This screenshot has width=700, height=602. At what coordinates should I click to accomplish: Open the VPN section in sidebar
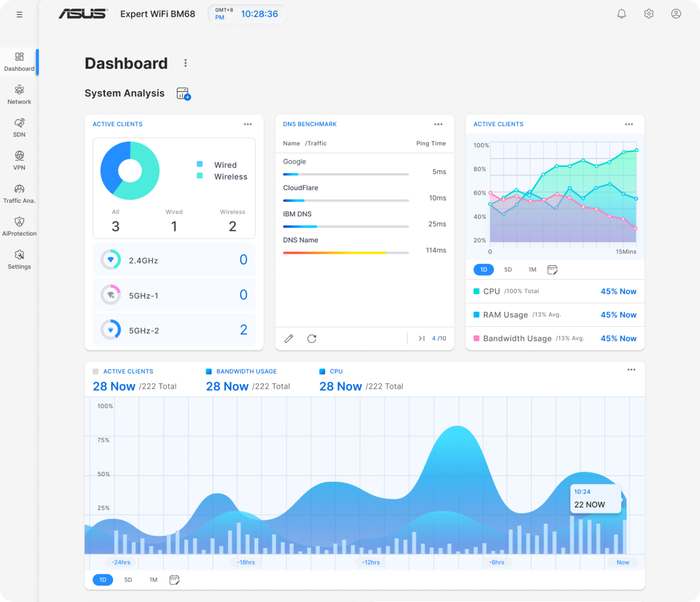(x=19, y=160)
